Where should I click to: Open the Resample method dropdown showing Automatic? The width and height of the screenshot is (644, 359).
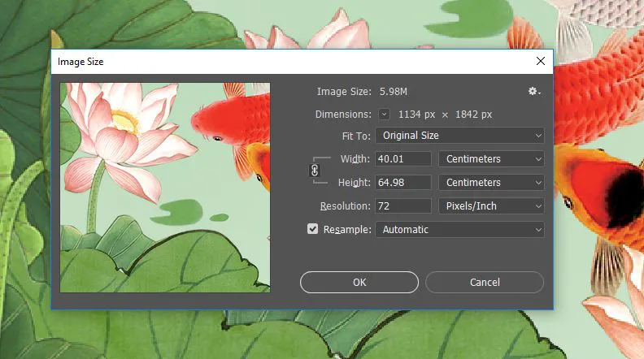[x=459, y=229]
